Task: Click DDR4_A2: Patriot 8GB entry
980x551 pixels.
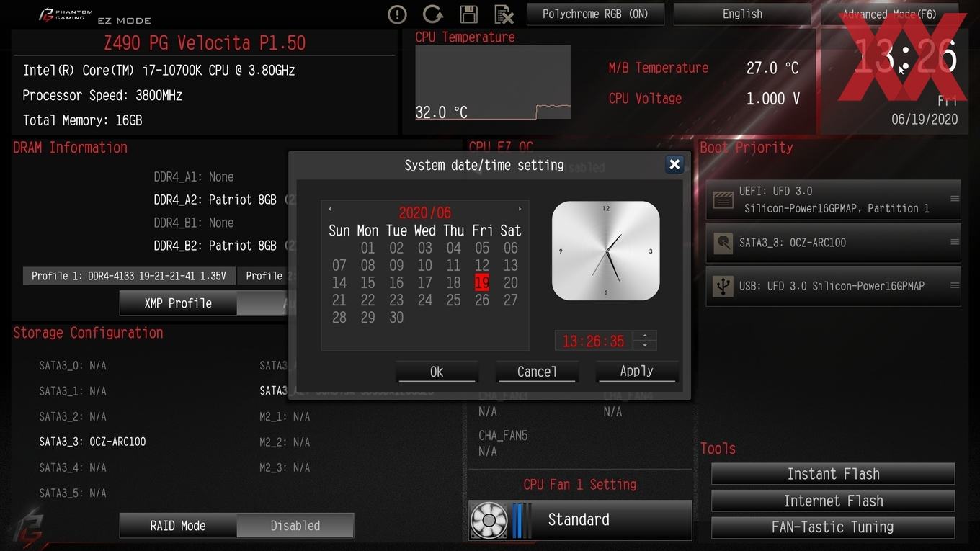Action: pyautogui.click(x=215, y=200)
